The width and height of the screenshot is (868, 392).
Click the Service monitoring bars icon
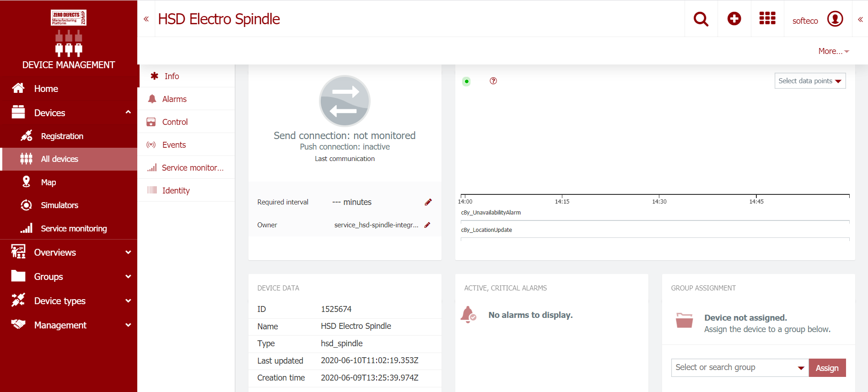point(27,228)
